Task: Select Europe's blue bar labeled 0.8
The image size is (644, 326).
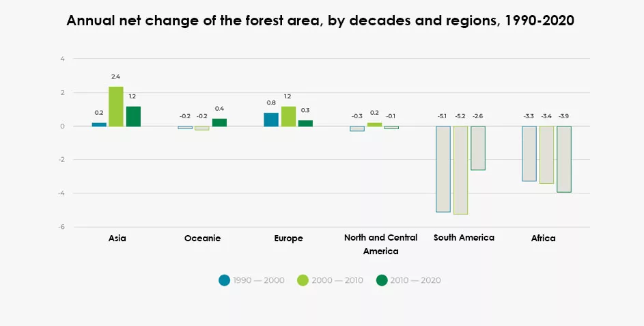Action: pyautogui.click(x=271, y=120)
